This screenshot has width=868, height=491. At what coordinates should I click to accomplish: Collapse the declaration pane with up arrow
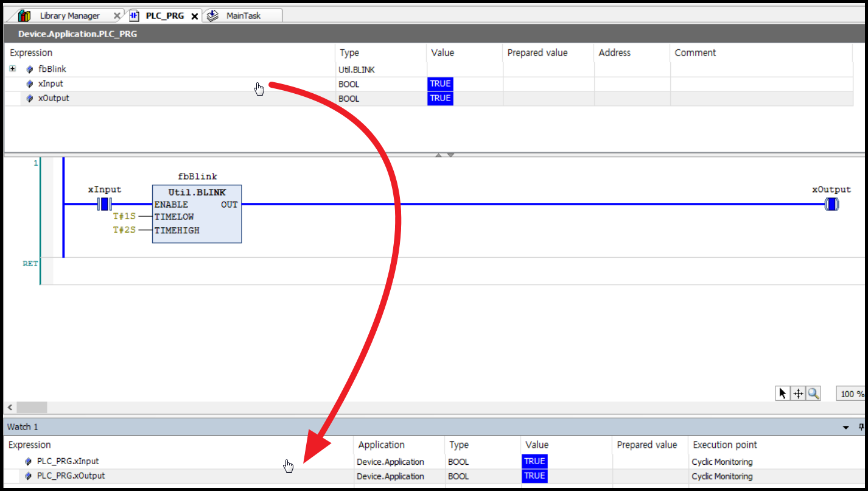tap(439, 155)
